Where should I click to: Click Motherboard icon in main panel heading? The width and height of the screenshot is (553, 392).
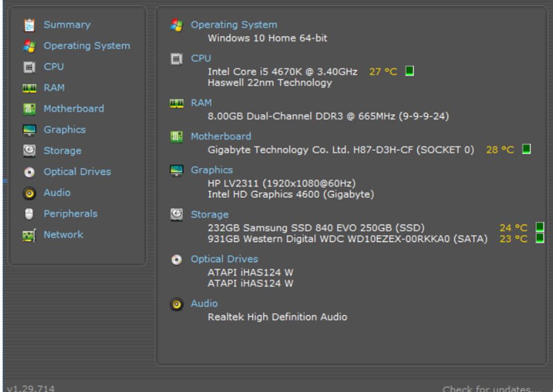tap(176, 137)
